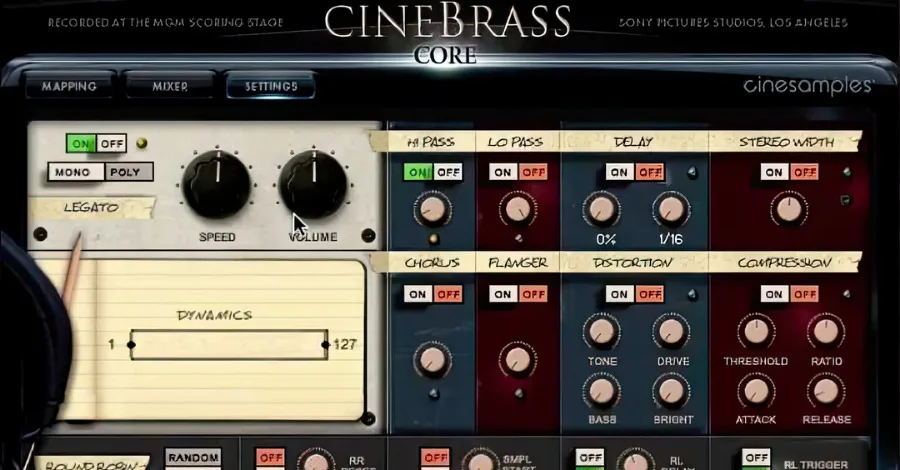This screenshot has height=470, width=900.
Task: Click the Distortion Bright knob
Action: tap(671, 391)
